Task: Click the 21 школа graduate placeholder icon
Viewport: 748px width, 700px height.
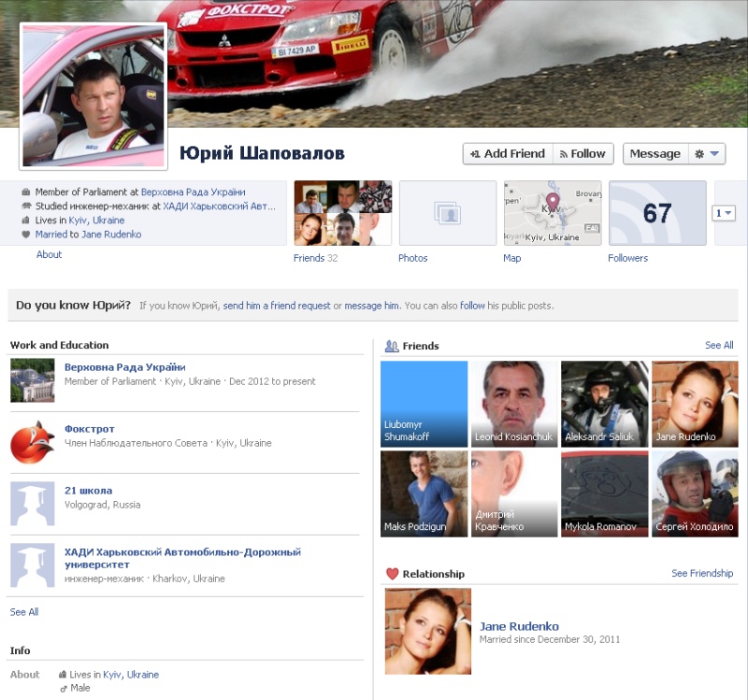Action: (x=33, y=504)
